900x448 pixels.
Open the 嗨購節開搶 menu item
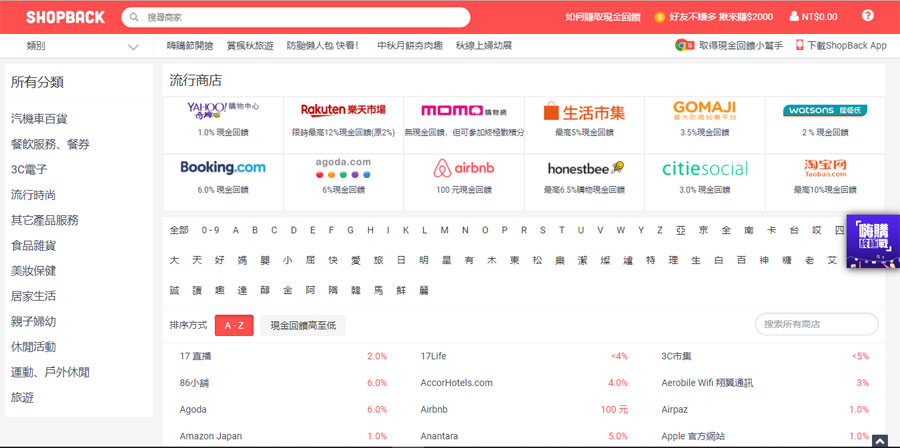pos(189,46)
